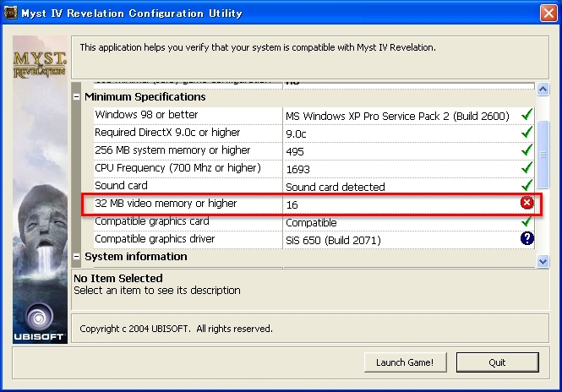Close the Myst IV Configuration Utility window
Viewport: 562px width, 392px height.
(x=548, y=14)
